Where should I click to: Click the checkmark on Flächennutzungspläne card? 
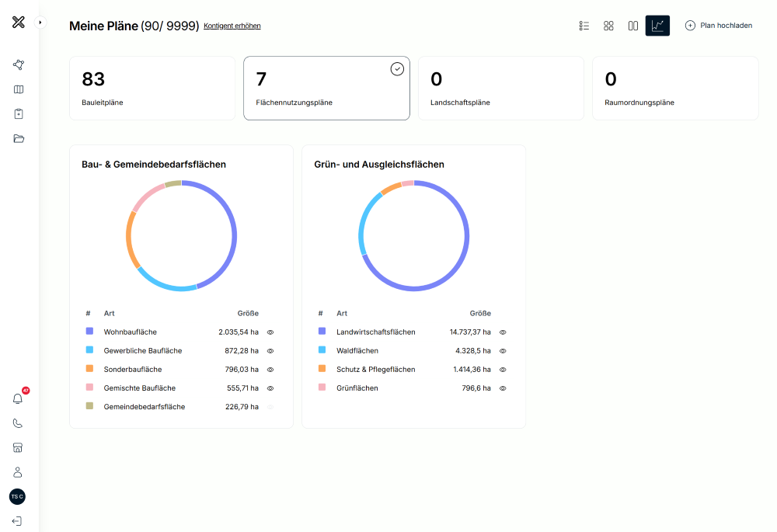397,69
